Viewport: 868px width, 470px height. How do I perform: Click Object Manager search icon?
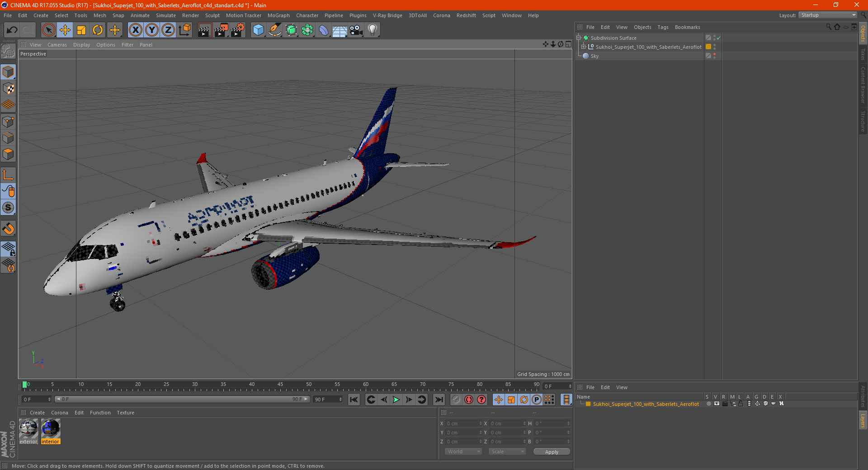pos(828,27)
